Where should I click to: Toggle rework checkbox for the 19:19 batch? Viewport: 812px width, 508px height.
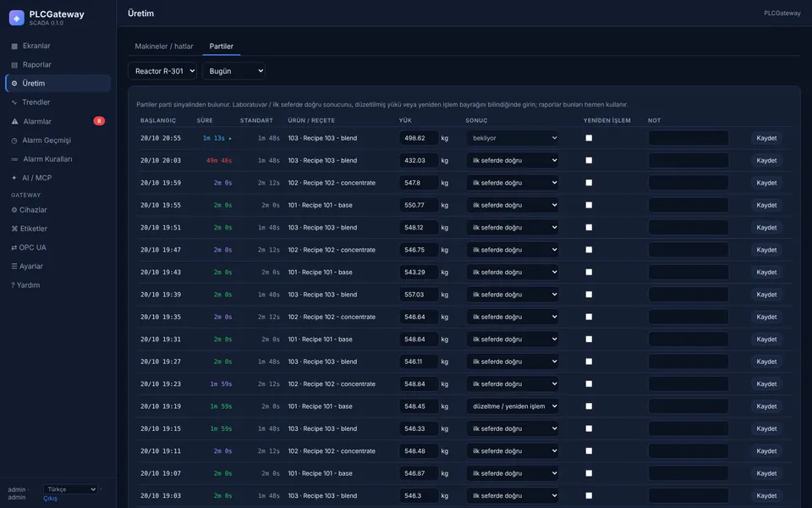(589, 406)
